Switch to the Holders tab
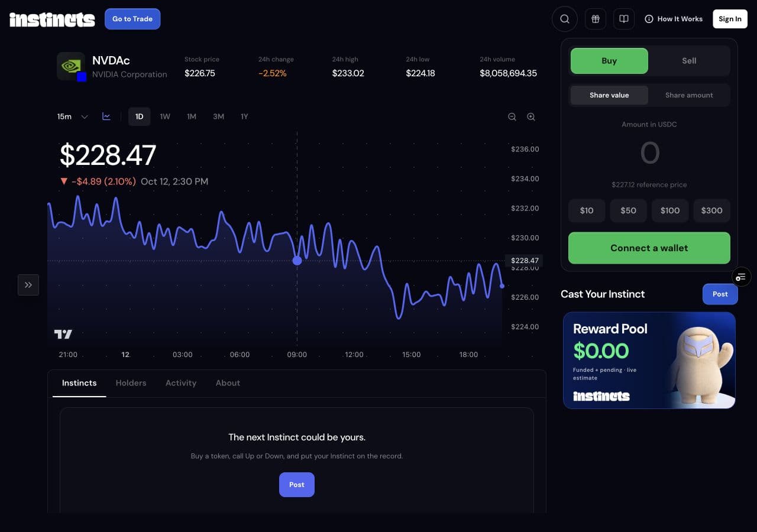This screenshot has width=757, height=532. [x=131, y=383]
